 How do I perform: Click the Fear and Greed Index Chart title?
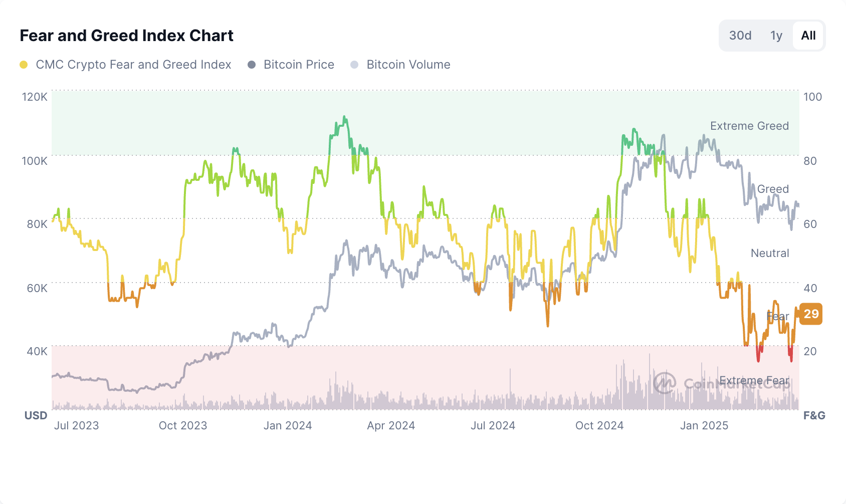[127, 36]
